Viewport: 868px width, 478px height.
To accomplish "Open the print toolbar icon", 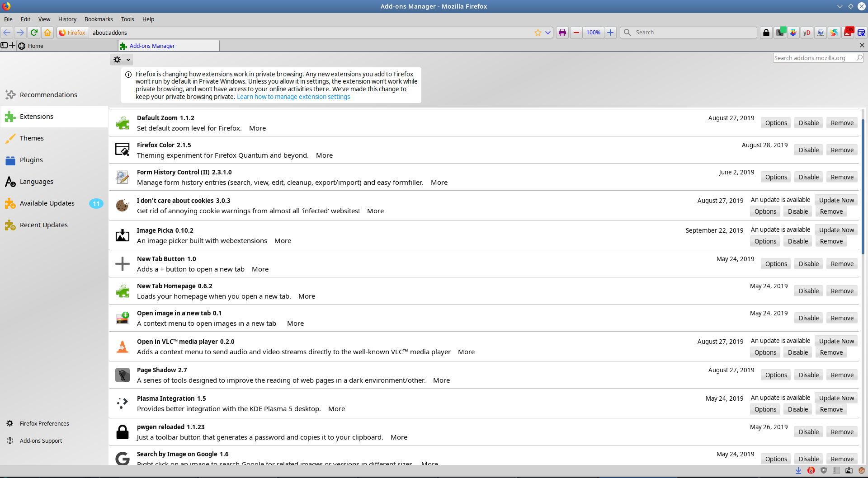I will pos(562,33).
